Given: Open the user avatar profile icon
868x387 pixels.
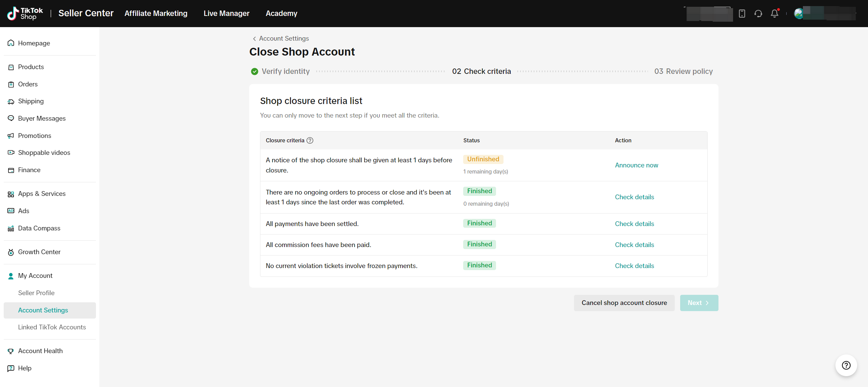Looking at the screenshot, I should (798, 14).
